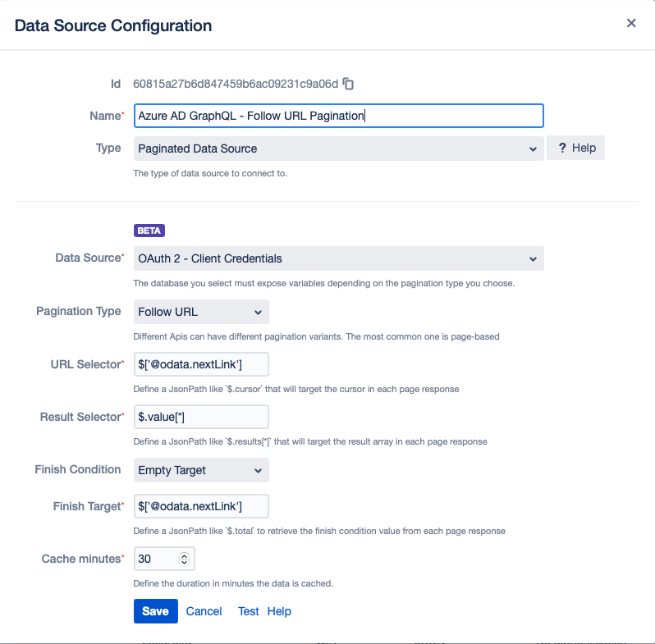655x644 pixels.
Task: Close the Data Source Configuration dialog
Action: coord(631,23)
